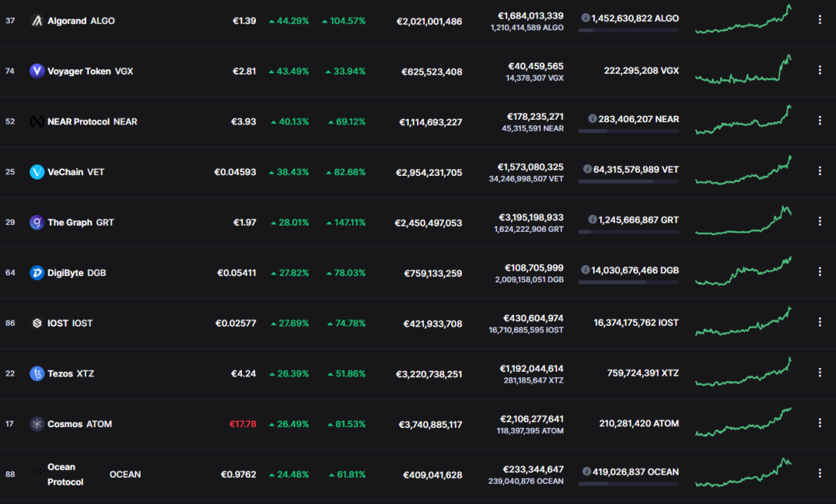Open the three-dot menu for VeChain
The width and height of the screenshot is (836, 504).
(x=820, y=170)
